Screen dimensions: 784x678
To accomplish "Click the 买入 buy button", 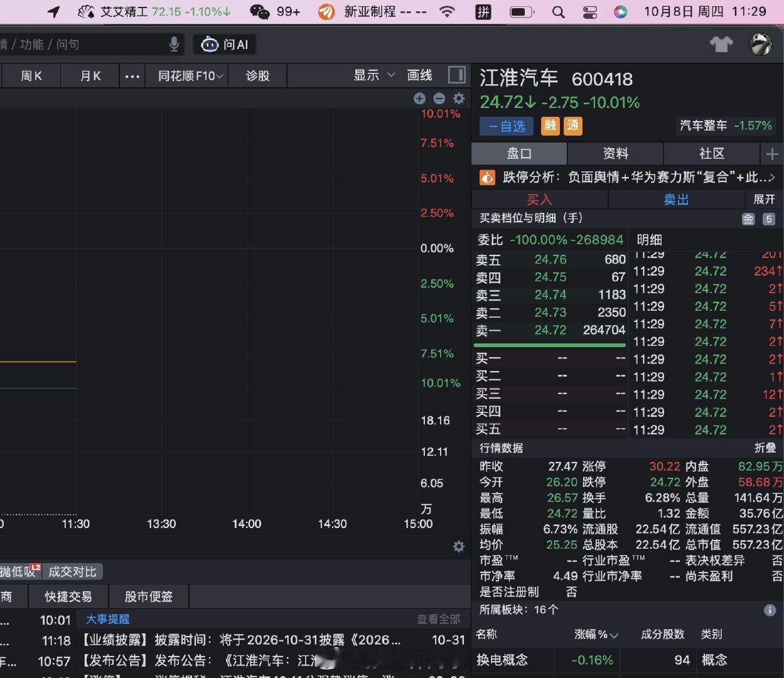I will pos(540,199).
